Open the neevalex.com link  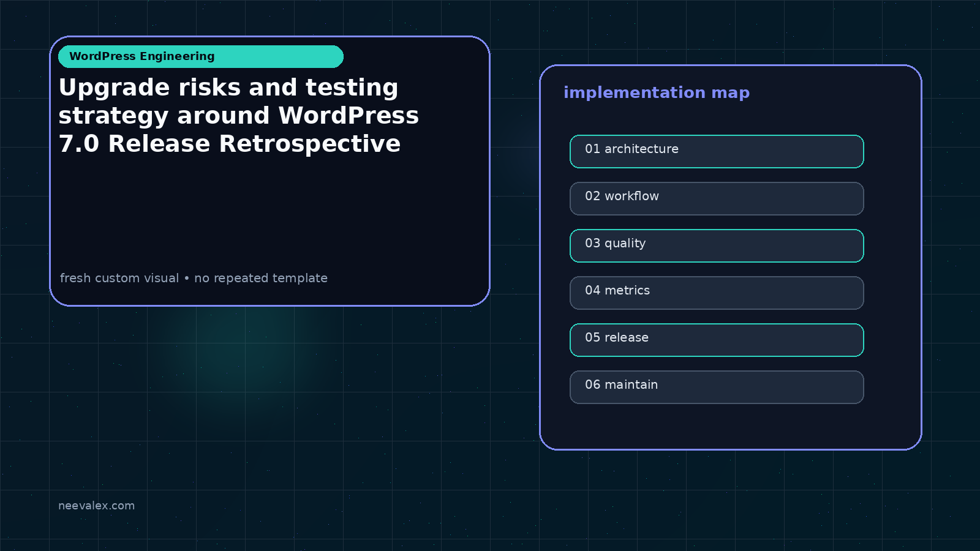click(x=96, y=506)
